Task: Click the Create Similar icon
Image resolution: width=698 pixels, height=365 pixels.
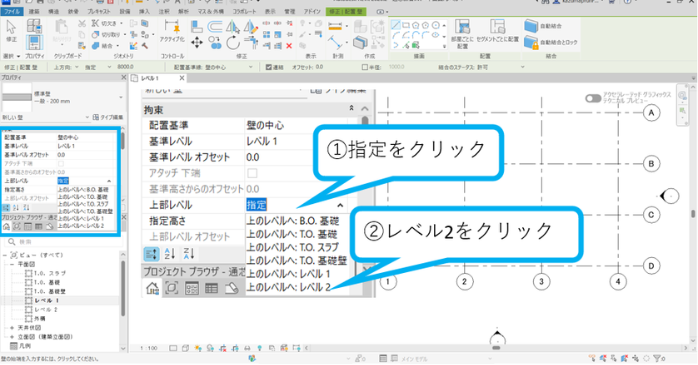Action: [360, 43]
